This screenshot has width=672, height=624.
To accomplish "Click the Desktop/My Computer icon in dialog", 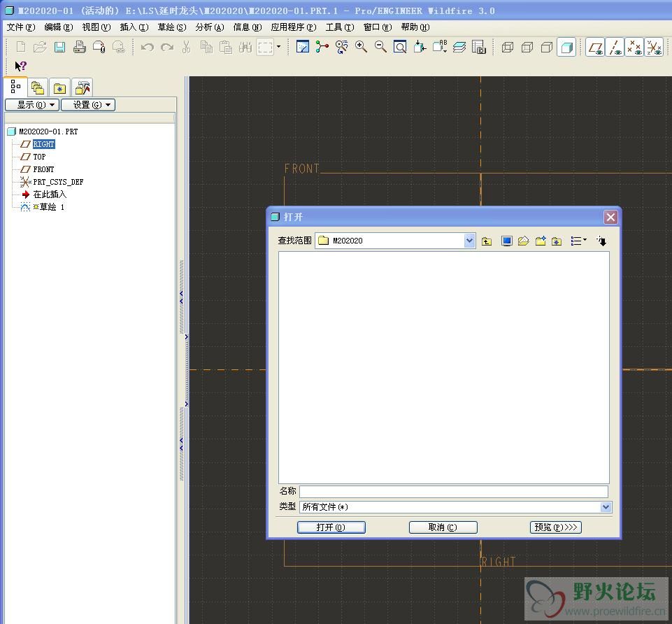I will click(x=506, y=241).
